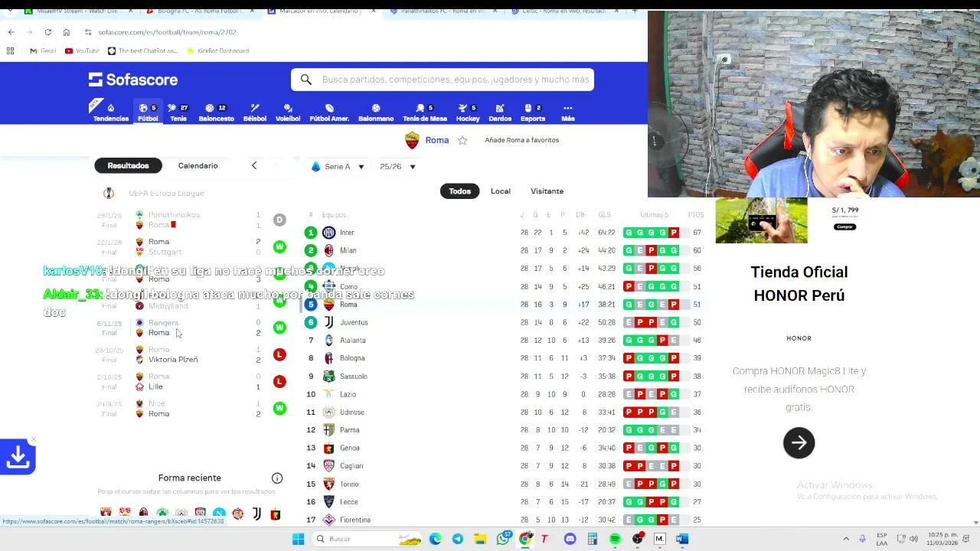Open the 25/26 season dropdown
The image size is (980, 551).
tap(397, 166)
